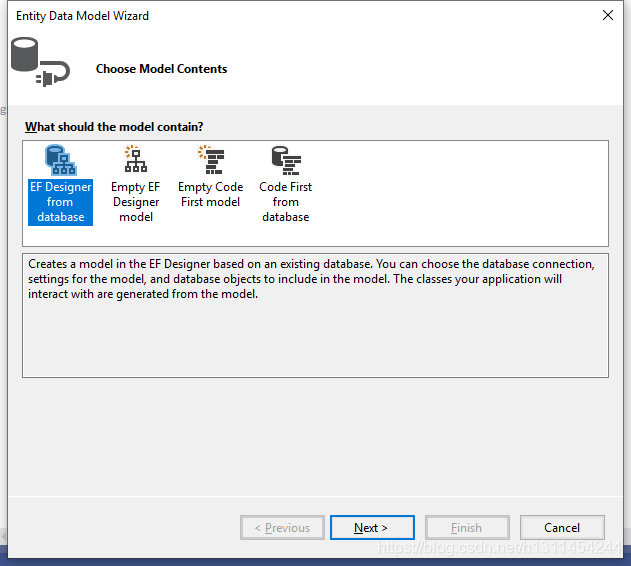631x566 pixels.
Task: Click the 'What should the model contain?' label
Action: (114, 127)
